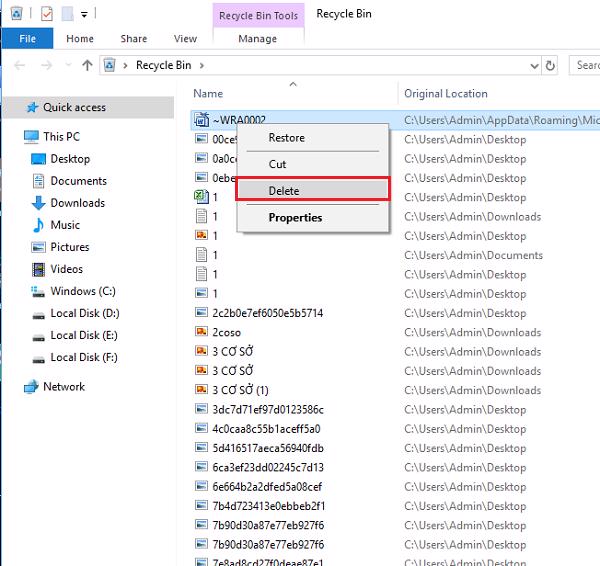Open the recent locations dropdown arrow
600x566 pixels.
[x=68, y=65]
